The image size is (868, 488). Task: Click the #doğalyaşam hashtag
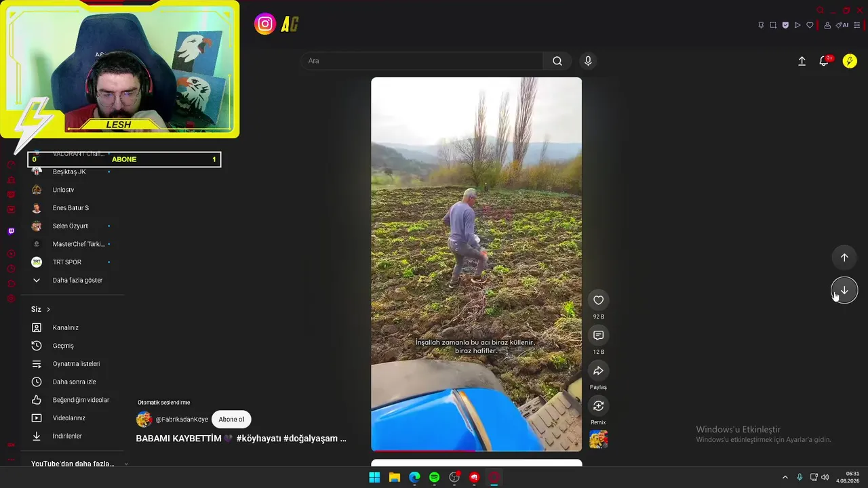pyautogui.click(x=311, y=439)
